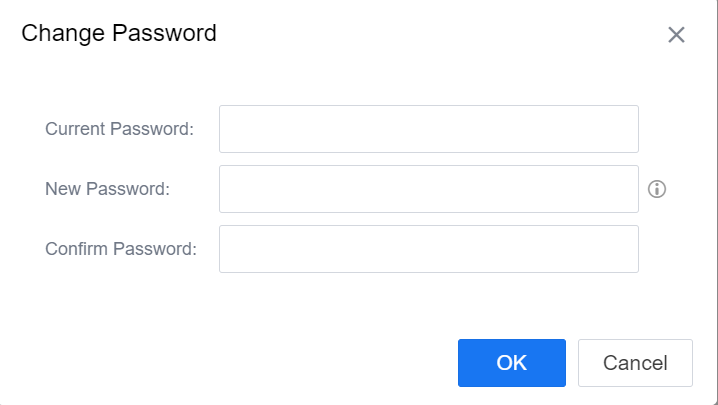
Task: Close the Change Password dialog
Action: pos(676,35)
